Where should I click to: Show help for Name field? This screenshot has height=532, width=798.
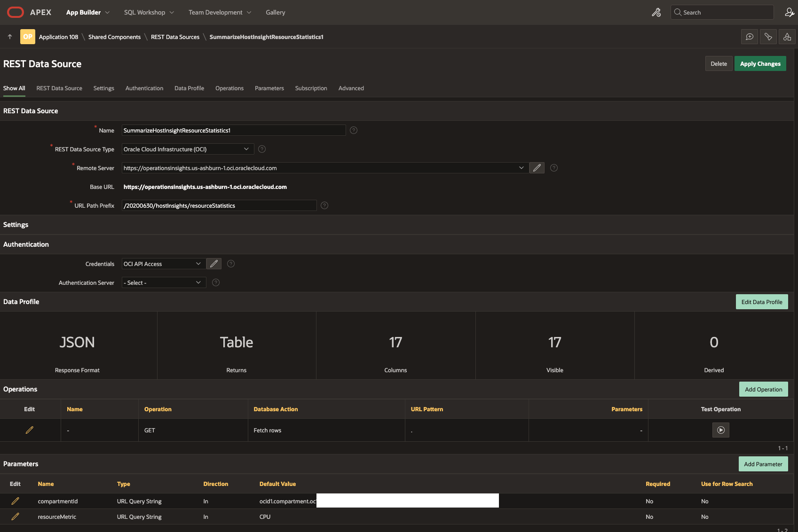pyautogui.click(x=354, y=130)
